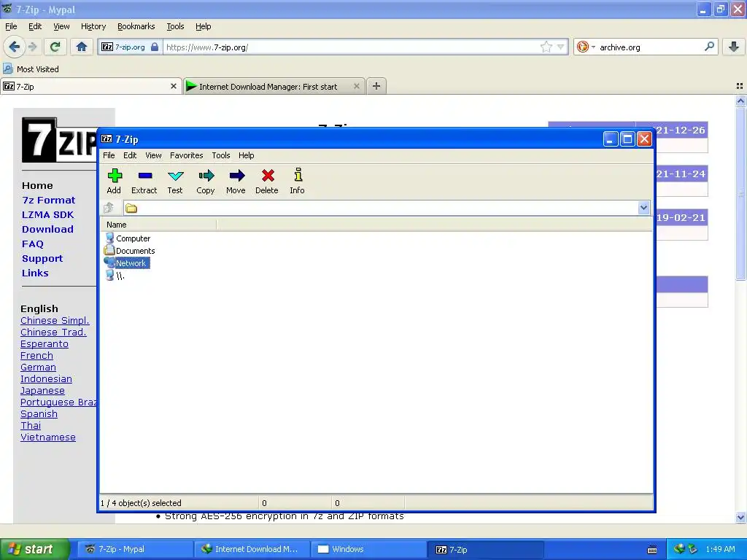This screenshot has height=560, width=747.
Task: Open the 7z Format link
Action: point(49,200)
